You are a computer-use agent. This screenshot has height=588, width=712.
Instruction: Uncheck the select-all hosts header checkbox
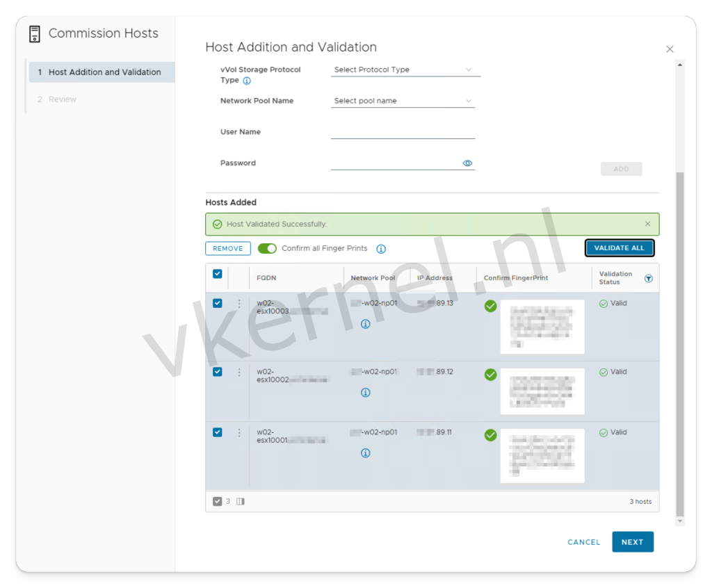(x=217, y=274)
